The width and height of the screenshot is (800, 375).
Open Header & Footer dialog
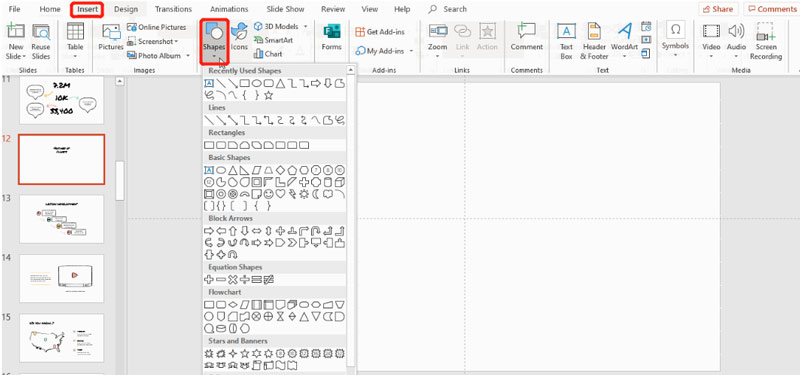[x=594, y=41]
